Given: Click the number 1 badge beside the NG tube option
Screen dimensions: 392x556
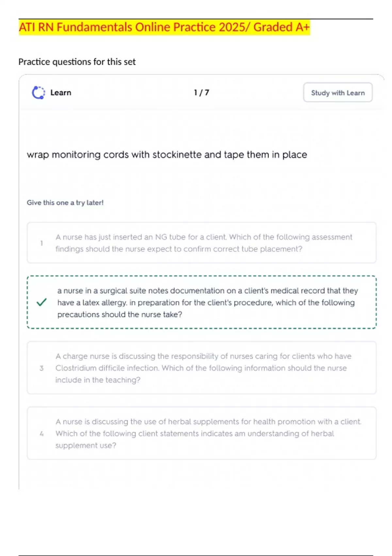Looking at the screenshot, I should (x=41, y=243).
